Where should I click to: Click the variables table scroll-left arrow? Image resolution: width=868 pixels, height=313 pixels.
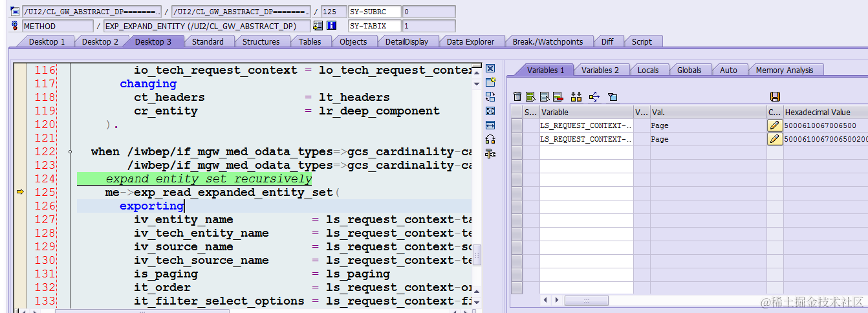pyautogui.click(x=546, y=301)
